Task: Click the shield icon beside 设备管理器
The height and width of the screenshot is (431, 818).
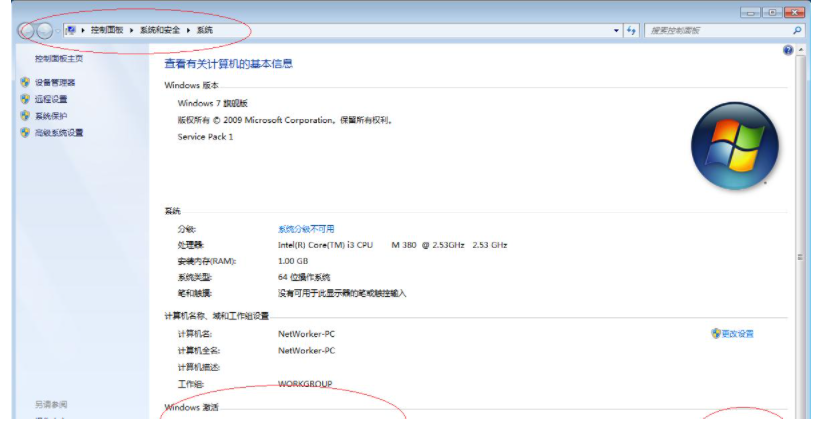Action: 25,83
